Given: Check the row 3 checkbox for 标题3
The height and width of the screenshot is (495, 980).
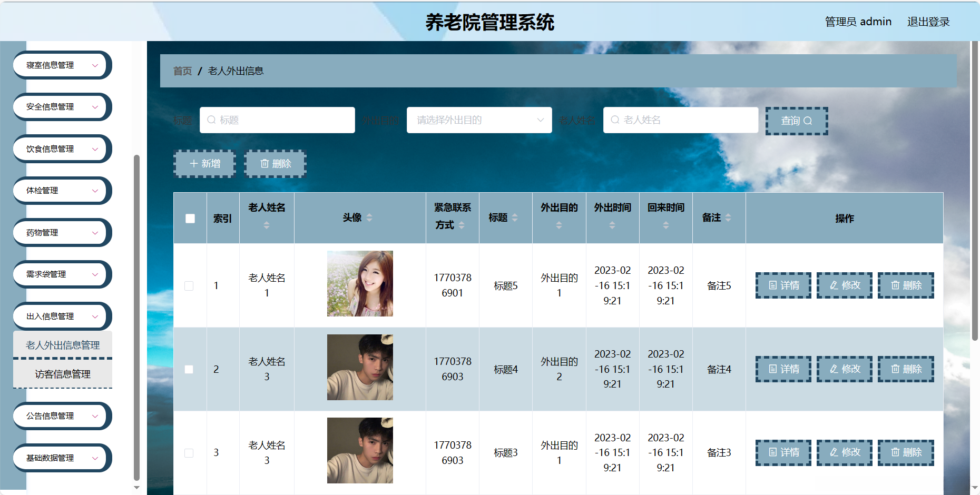Looking at the screenshot, I should [189, 453].
